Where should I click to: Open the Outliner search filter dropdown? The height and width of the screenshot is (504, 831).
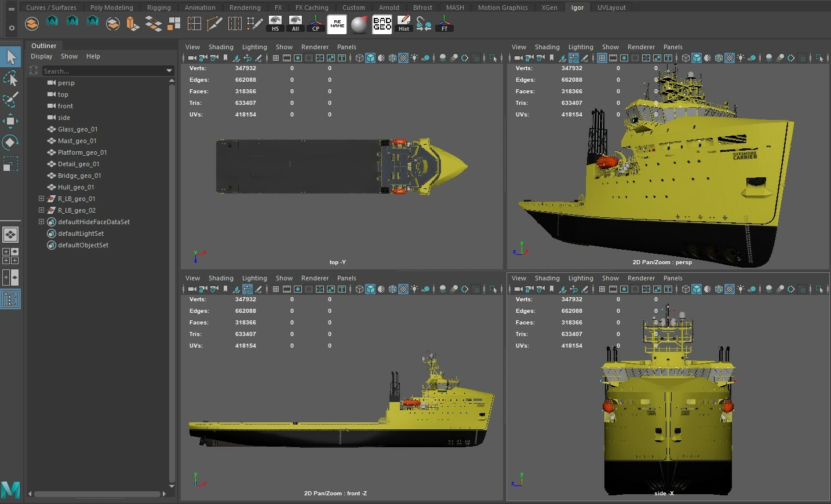pyautogui.click(x=169, y=71)
